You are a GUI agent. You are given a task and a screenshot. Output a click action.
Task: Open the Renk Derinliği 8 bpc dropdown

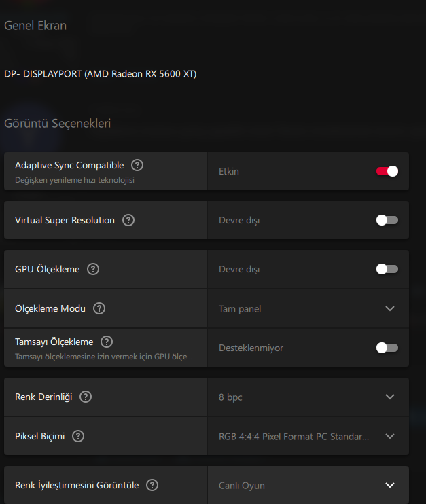[x=389, y=397]
